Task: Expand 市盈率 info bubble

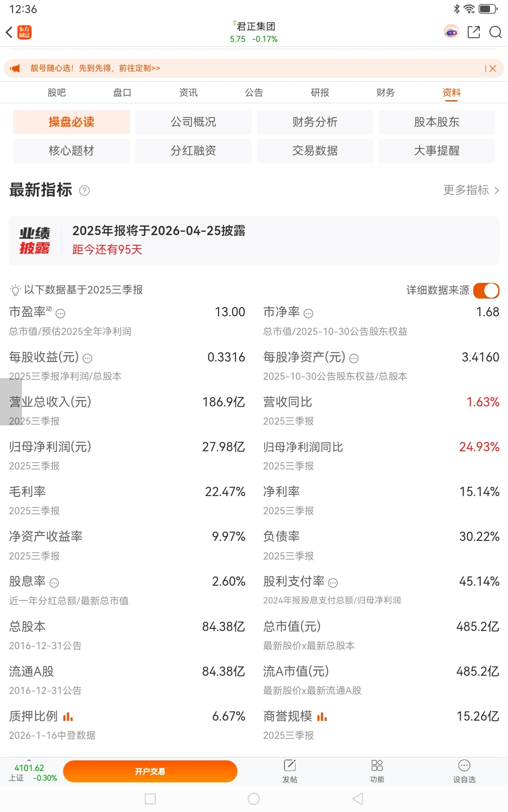Action: pos(61,314)
